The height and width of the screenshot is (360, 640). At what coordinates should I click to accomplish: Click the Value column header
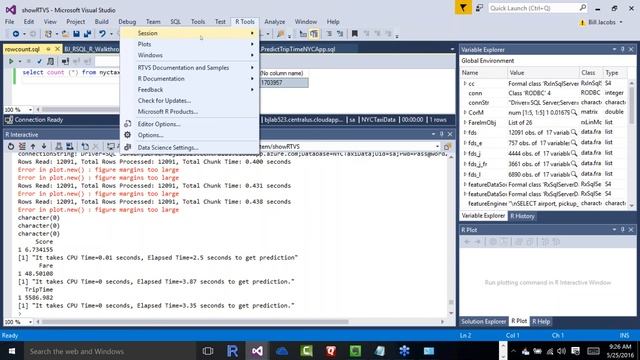tap(543, 72)
